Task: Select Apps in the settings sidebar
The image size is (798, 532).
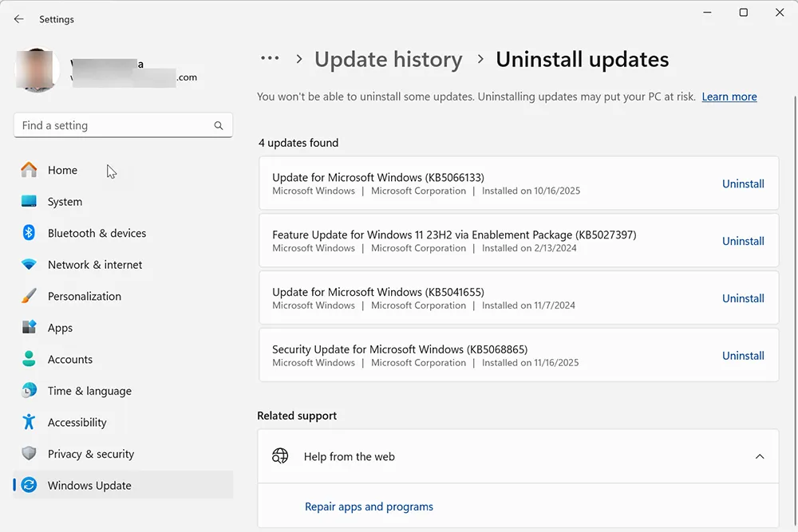Action: point(29,328)
